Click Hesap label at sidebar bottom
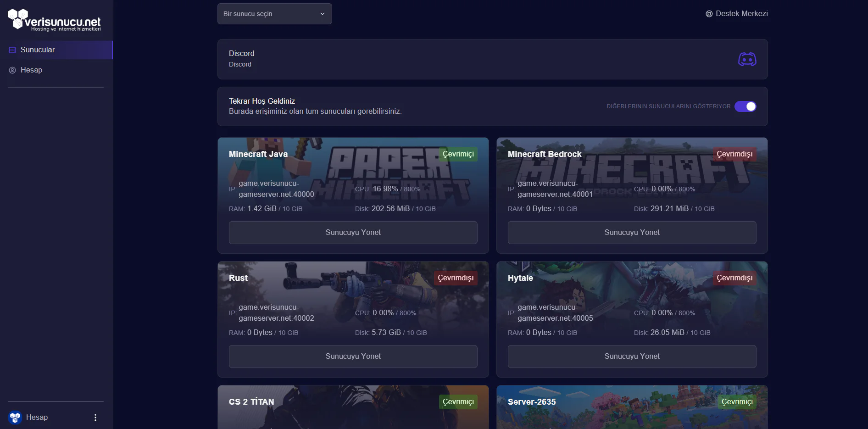This screenshot has height=429, width=868. click(37, 418)
